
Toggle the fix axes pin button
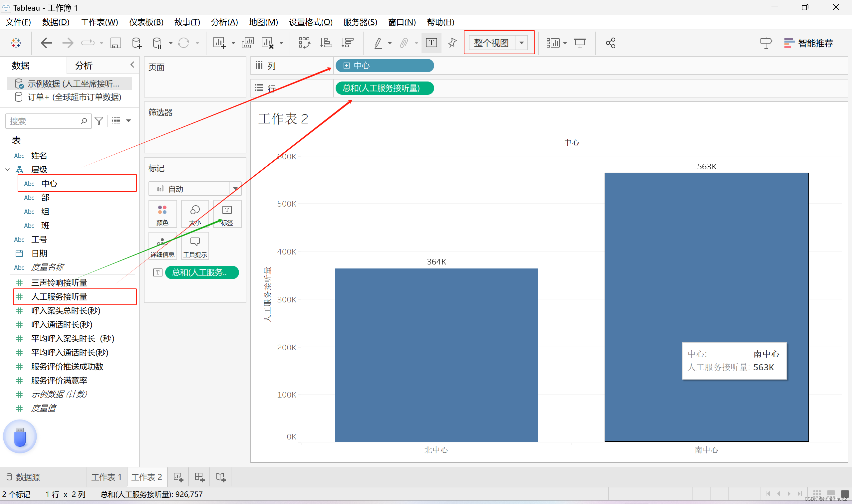click(x=452, y=43)
